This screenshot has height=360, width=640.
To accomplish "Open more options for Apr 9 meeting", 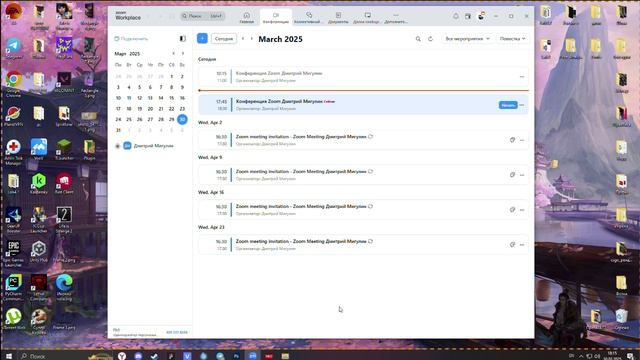I will (522, 175).
